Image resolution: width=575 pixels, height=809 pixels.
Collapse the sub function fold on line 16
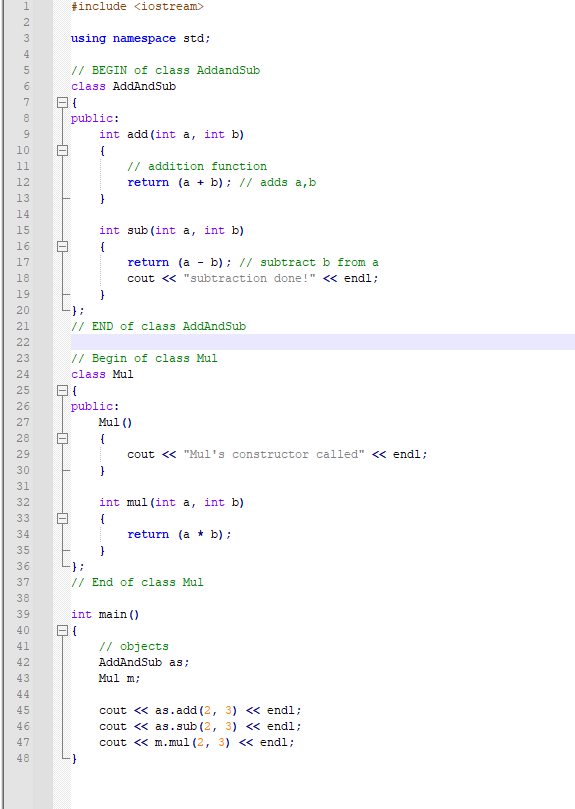tap(62, 246)
